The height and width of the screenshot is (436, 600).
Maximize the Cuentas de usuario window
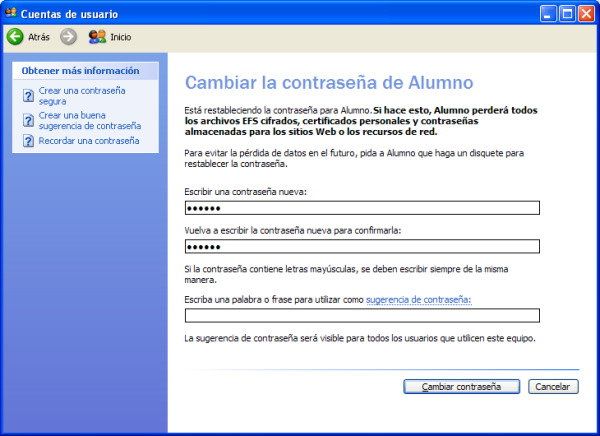(x=566, y=12)
